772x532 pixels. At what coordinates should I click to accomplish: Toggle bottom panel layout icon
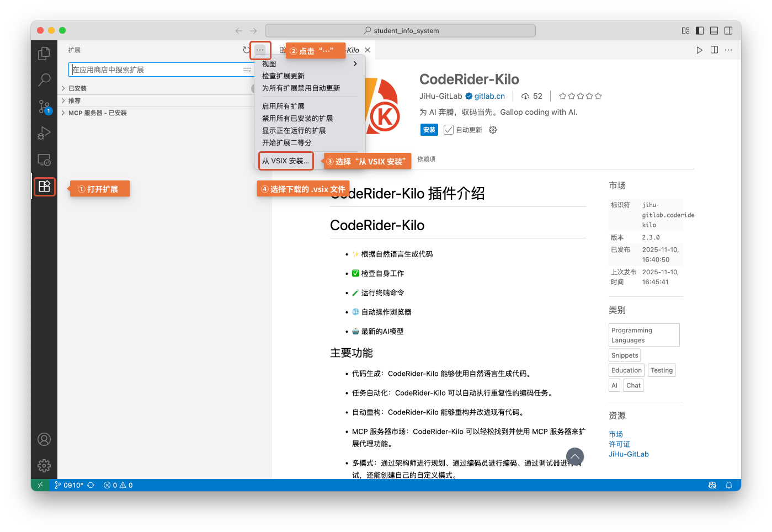[714, 31]
